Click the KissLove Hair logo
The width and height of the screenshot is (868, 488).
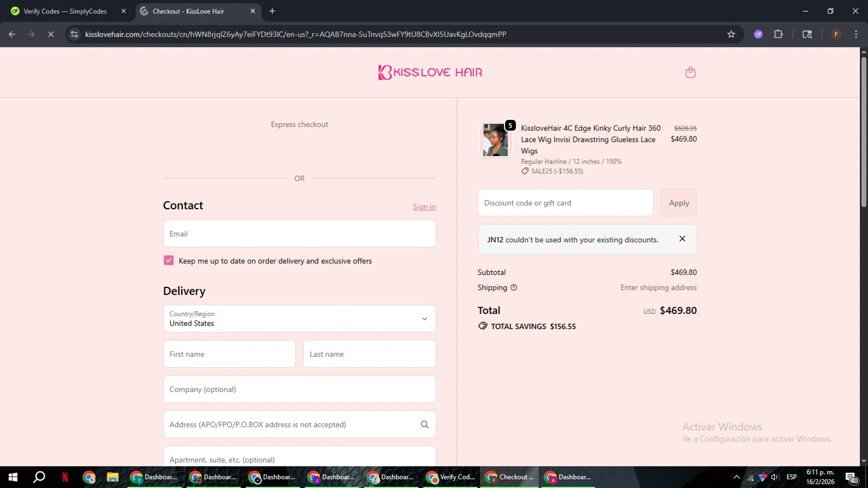point(431,72)
